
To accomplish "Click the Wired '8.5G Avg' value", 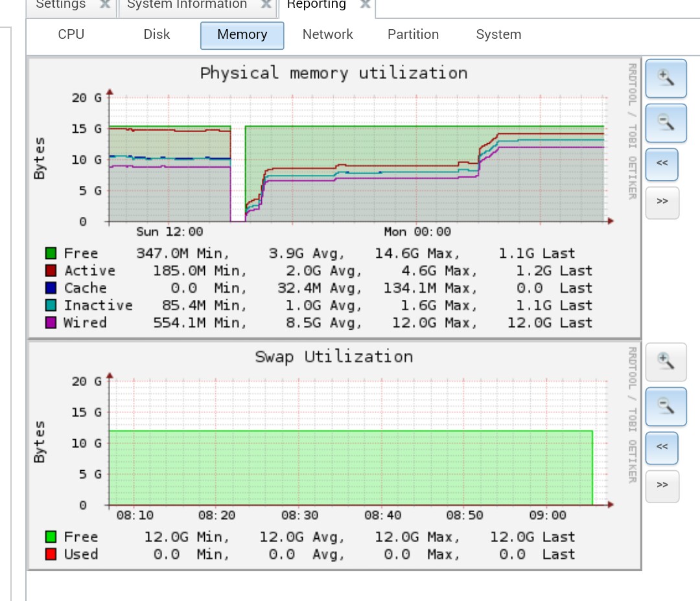I will coord(323,323).
